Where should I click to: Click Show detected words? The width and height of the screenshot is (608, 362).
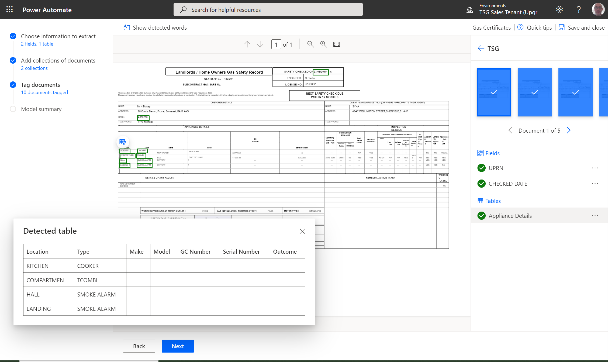155,28
